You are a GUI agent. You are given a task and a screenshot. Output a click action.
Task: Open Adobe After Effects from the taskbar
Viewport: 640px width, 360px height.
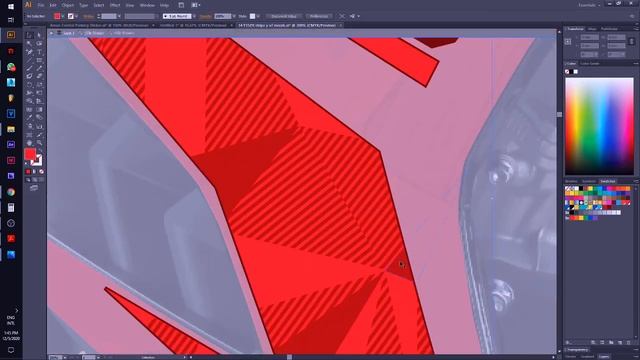click(11, 144)
